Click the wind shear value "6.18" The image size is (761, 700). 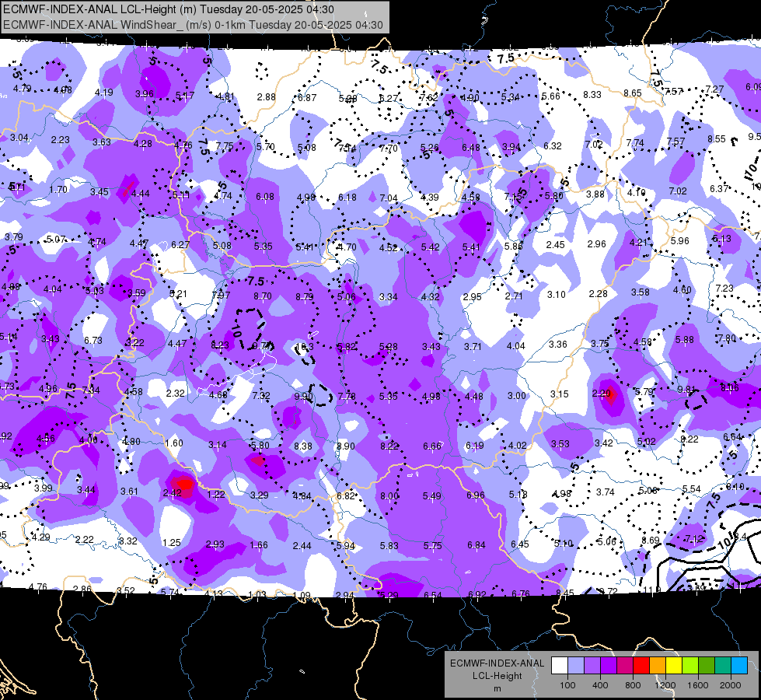pos(347,198)
